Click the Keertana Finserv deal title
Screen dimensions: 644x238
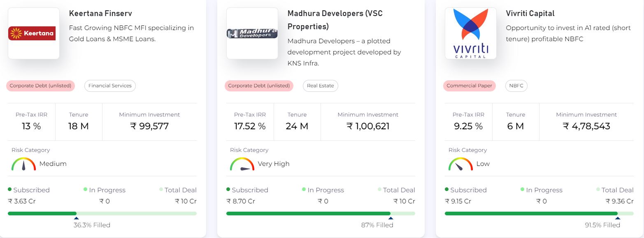click(100, 14)
